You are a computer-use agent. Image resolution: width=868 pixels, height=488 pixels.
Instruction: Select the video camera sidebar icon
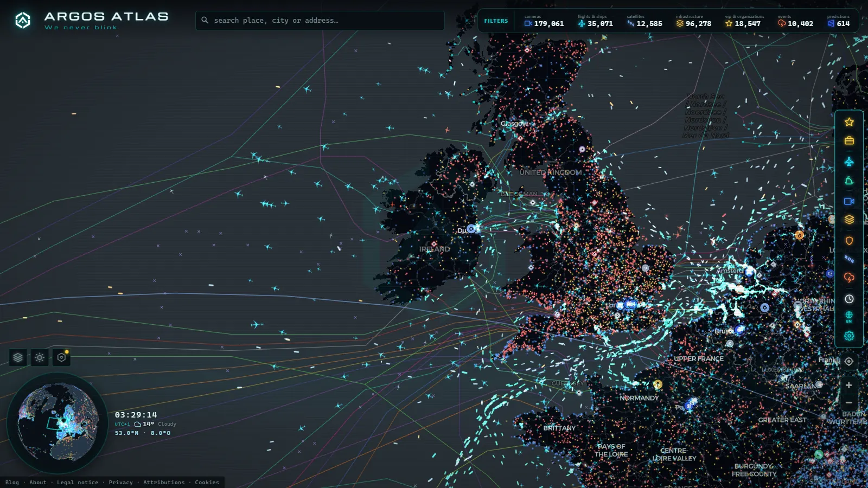849,201
